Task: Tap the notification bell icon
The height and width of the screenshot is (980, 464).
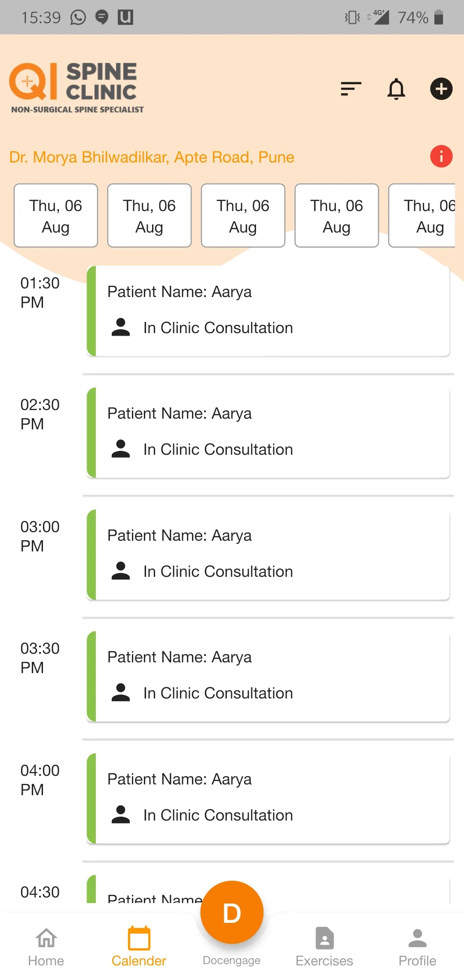Action: 396,89
